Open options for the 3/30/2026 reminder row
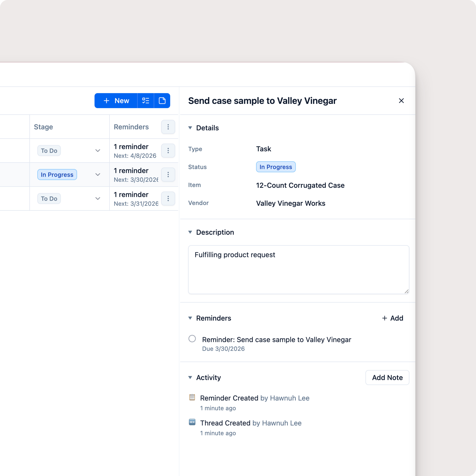Image resolution: width=476 pixels, height=476 pixels. pos(168,174)
